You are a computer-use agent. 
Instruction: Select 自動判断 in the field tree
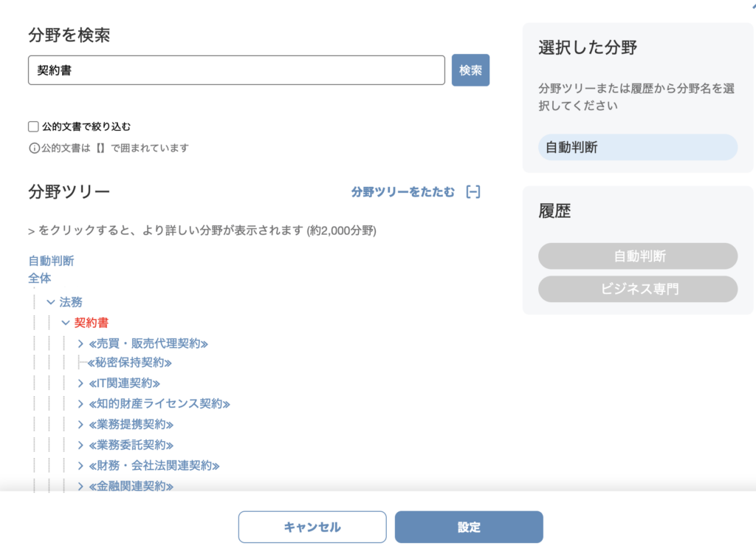(51, 261)
